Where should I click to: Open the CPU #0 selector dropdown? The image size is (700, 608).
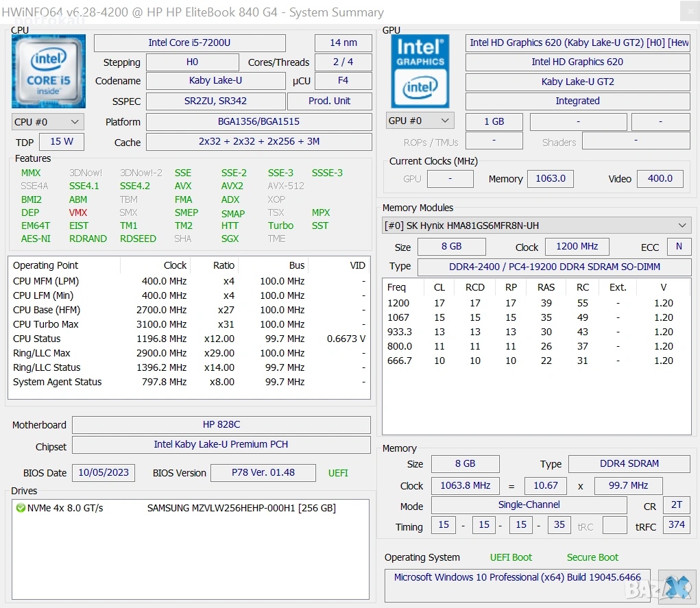tap(48, 121)
